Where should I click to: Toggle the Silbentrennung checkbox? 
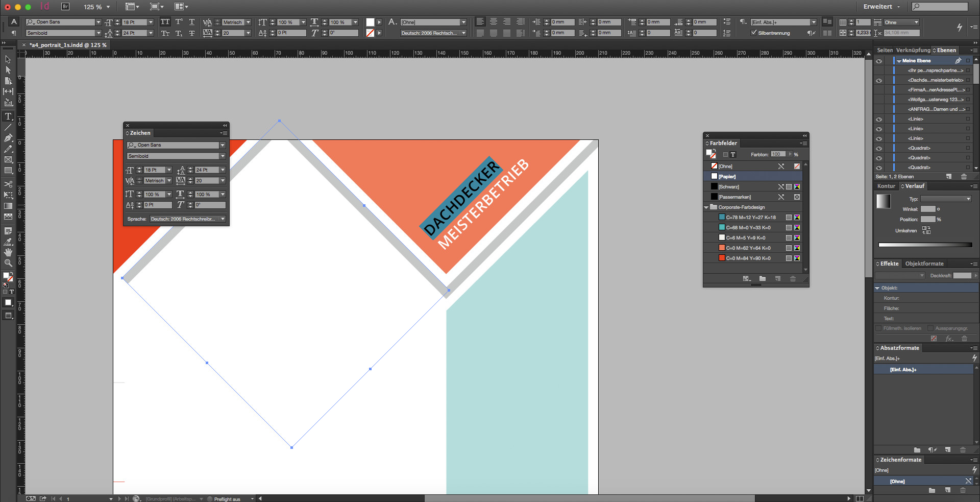pos(754,33)
